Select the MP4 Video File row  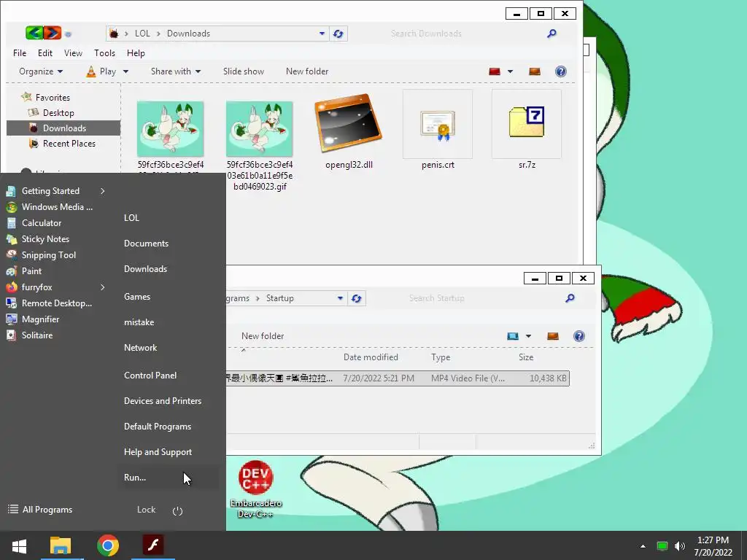[398, 378]
